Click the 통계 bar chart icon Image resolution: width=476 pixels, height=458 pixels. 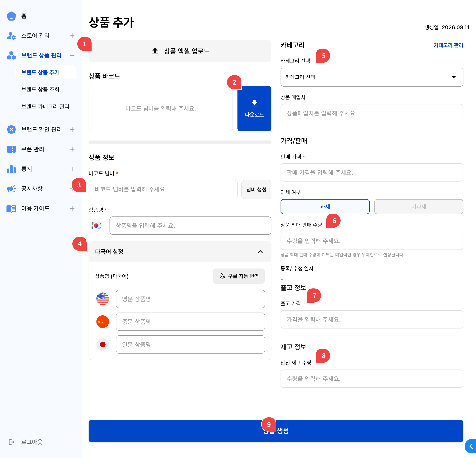[11, 169]
